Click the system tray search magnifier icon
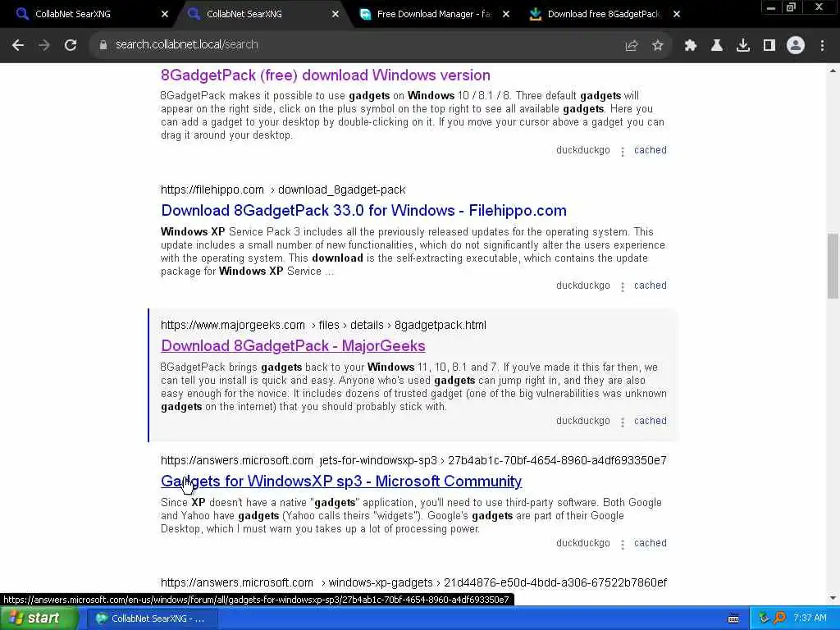Screen dimensions: 840x630 tap(780, 619)
